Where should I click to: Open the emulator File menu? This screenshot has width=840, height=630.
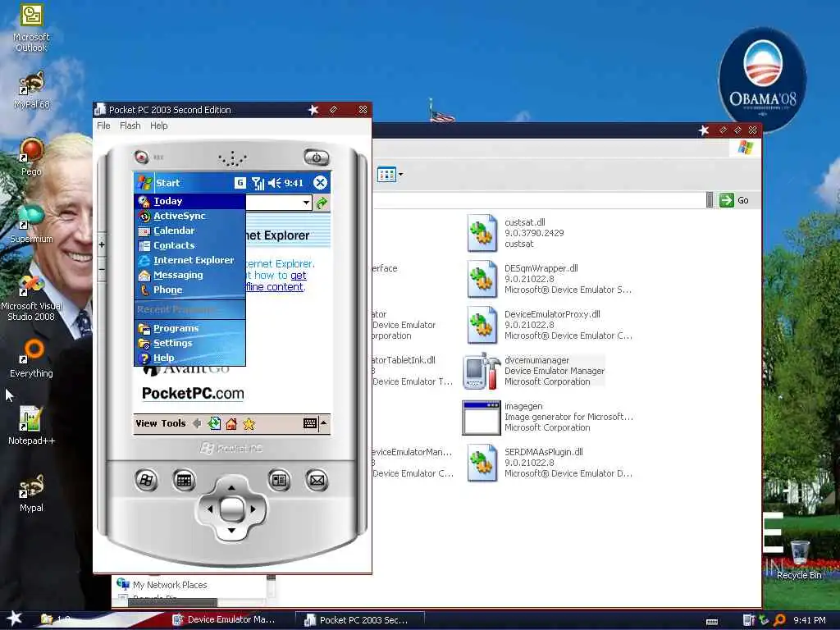(x=103, y=126)
